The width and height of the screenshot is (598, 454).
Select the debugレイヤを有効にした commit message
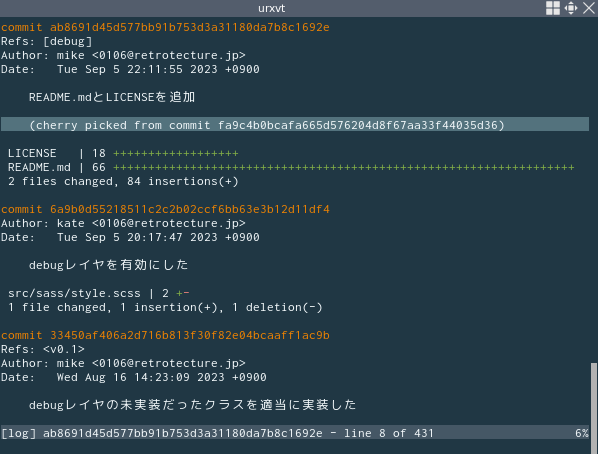(109, 265)
